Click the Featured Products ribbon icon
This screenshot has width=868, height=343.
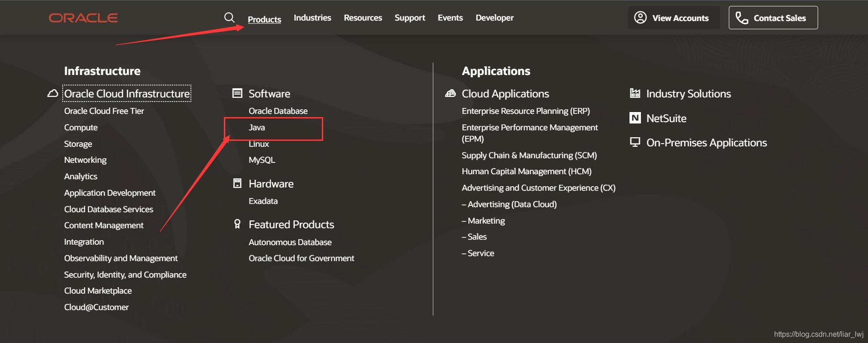pyautogui.click(x=237, y=224)
